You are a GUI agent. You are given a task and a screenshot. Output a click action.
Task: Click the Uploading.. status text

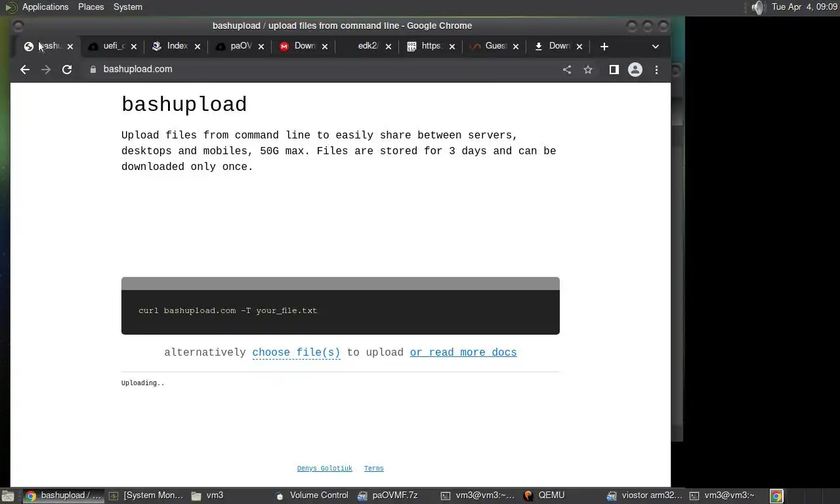click(x=143, y=383)
